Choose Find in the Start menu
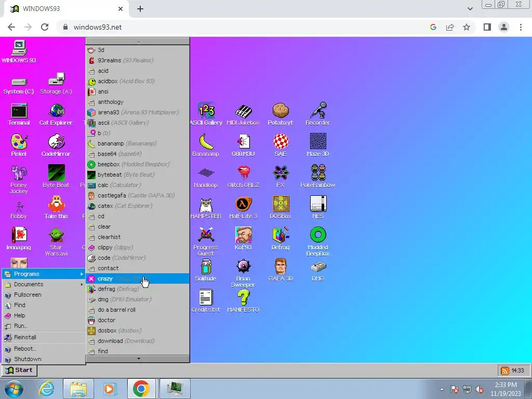 tap(44, 305)
